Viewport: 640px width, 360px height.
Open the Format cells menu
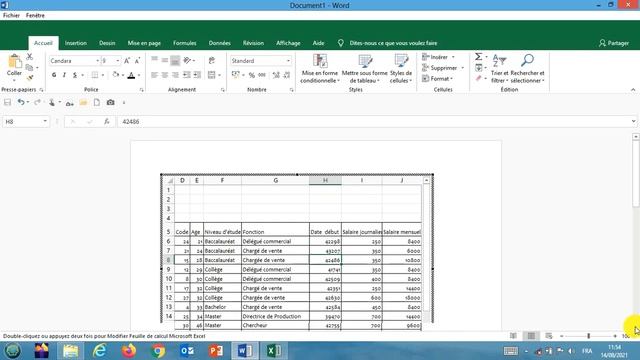click(x=438, y=78)
